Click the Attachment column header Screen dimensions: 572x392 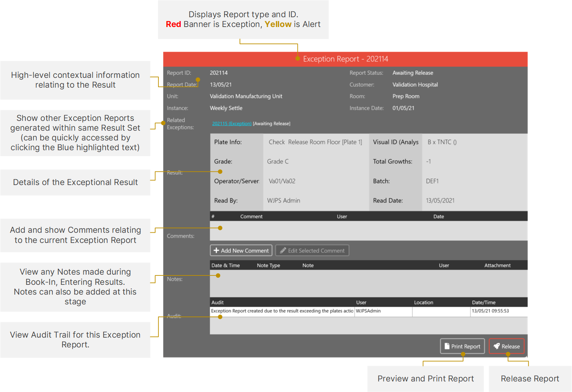coord(497,265)
